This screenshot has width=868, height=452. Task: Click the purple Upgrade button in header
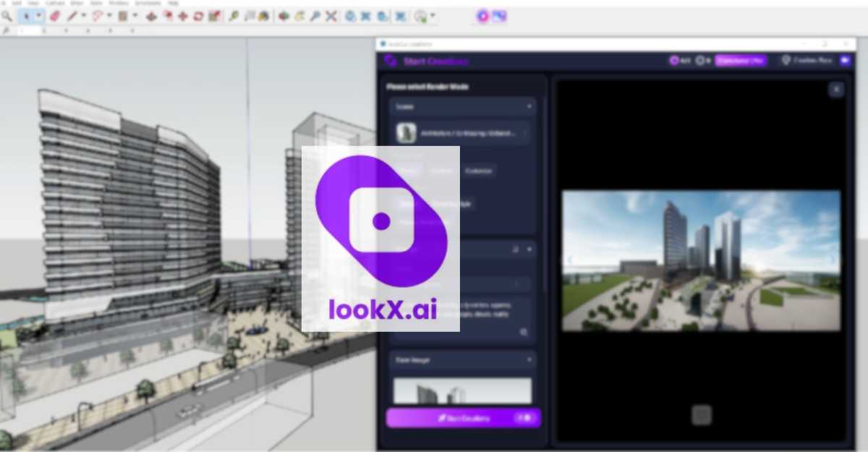pyautogui.click(x=740, y=60)
